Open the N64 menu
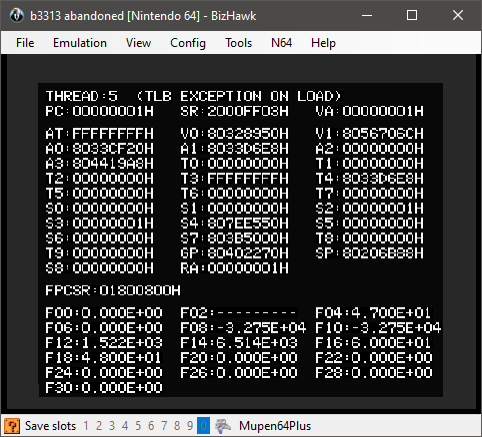The width and height of the screenshot is (482, 437). point(281,43)
